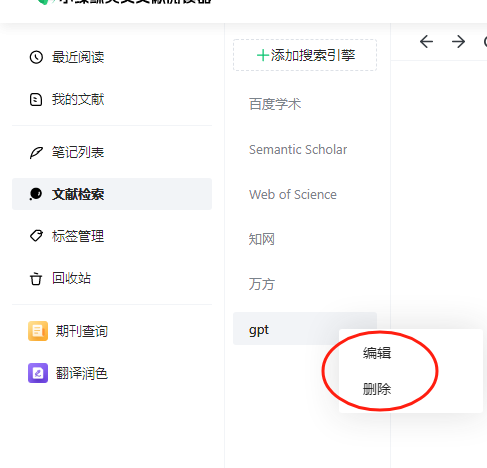487x468 pixels.
Task: Go back with the left arrow
Action: pos(426,42)
